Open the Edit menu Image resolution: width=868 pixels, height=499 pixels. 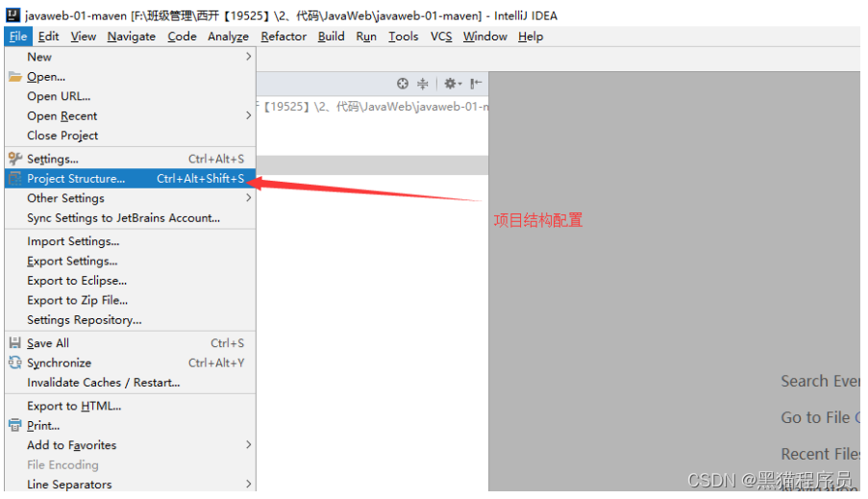[x=49, y=37]
